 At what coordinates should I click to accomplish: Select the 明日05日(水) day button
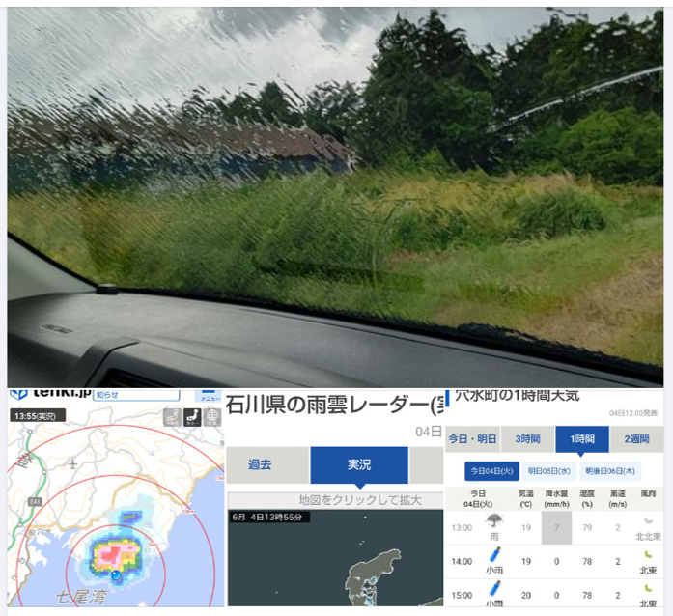(549, 471)
